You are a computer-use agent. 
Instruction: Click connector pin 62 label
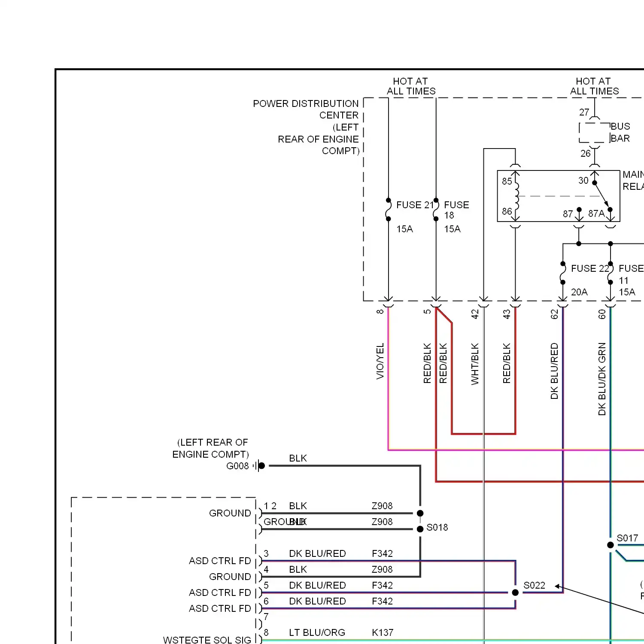point(554,314)
